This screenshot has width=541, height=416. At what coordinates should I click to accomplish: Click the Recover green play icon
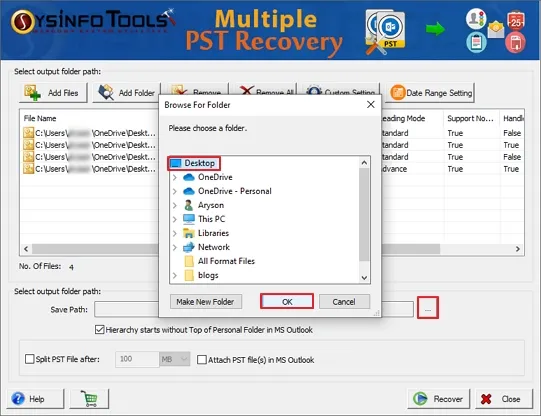(x=420, y=399)
